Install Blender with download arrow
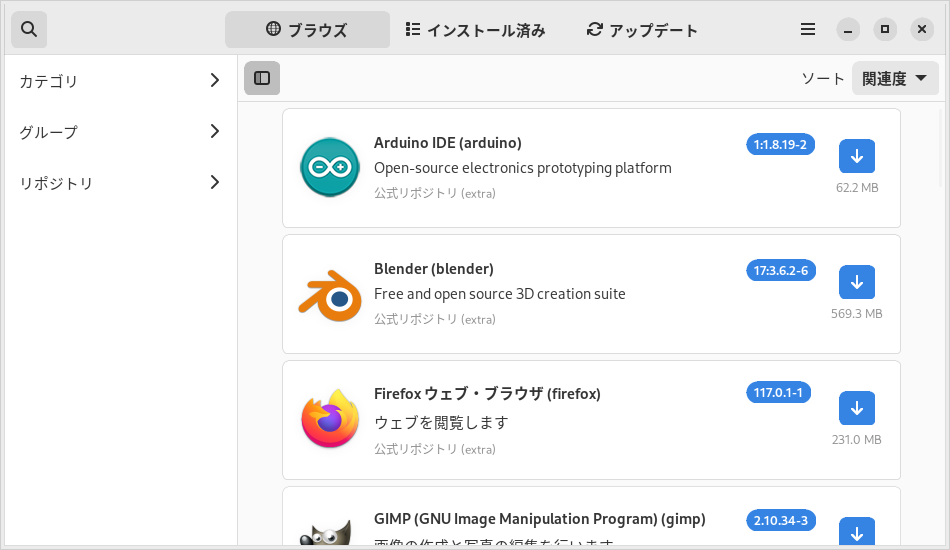This screenshot has height=550, width=950. click(x=857, y=282)
